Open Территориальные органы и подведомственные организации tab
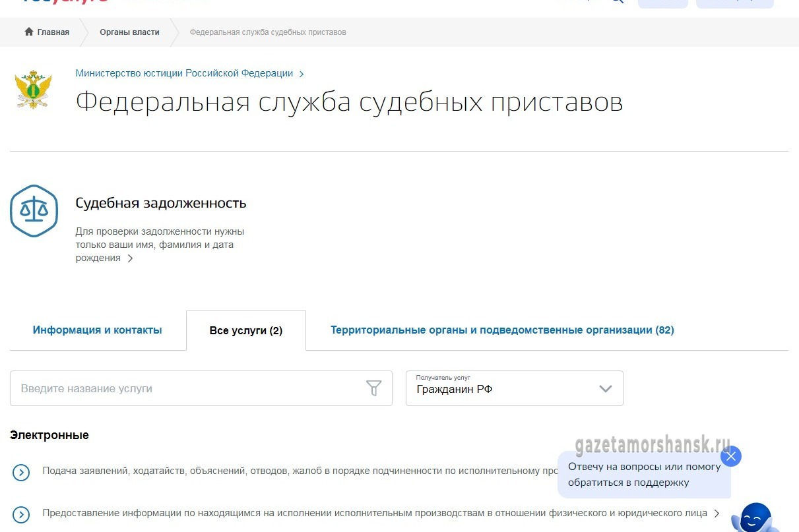Image resolution: width=799 pixels, height=532 pixels. coord(502,330)
